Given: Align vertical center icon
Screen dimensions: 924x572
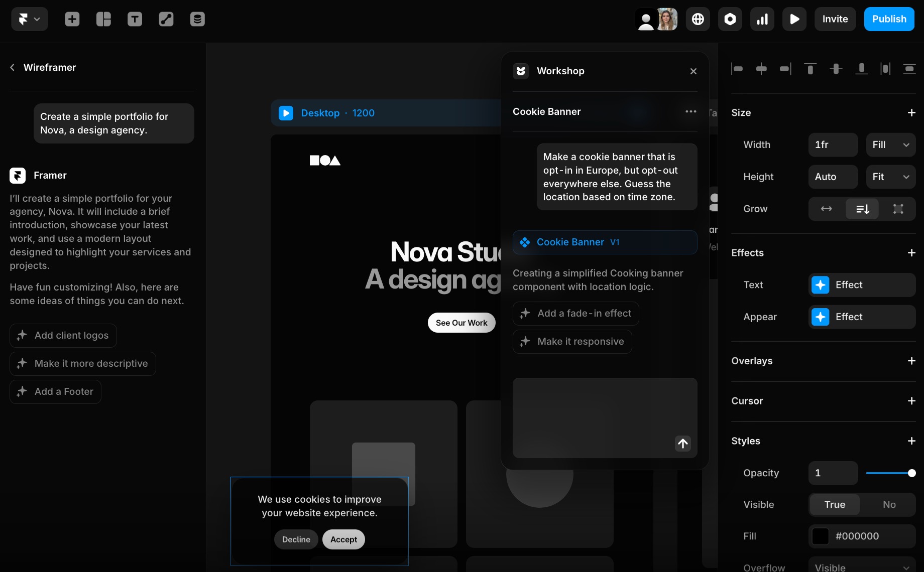Looking at the screenshot, I should 836,69.
